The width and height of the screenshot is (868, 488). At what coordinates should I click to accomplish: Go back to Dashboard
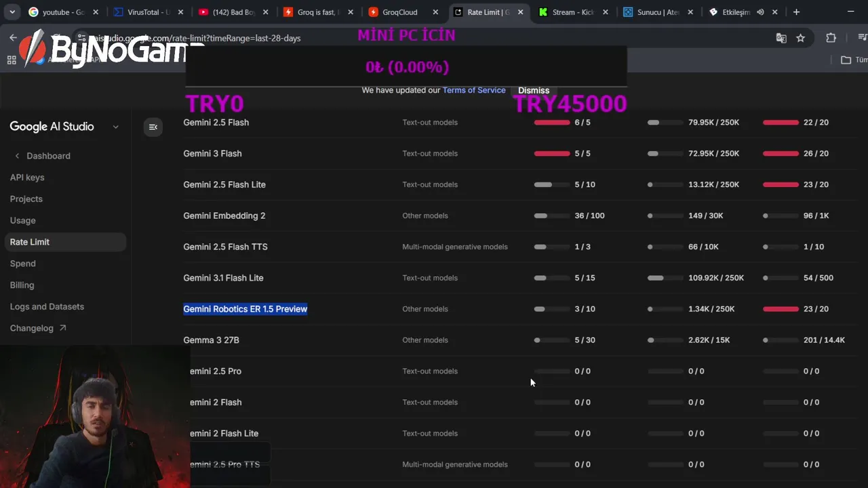(x=42, y=156)
